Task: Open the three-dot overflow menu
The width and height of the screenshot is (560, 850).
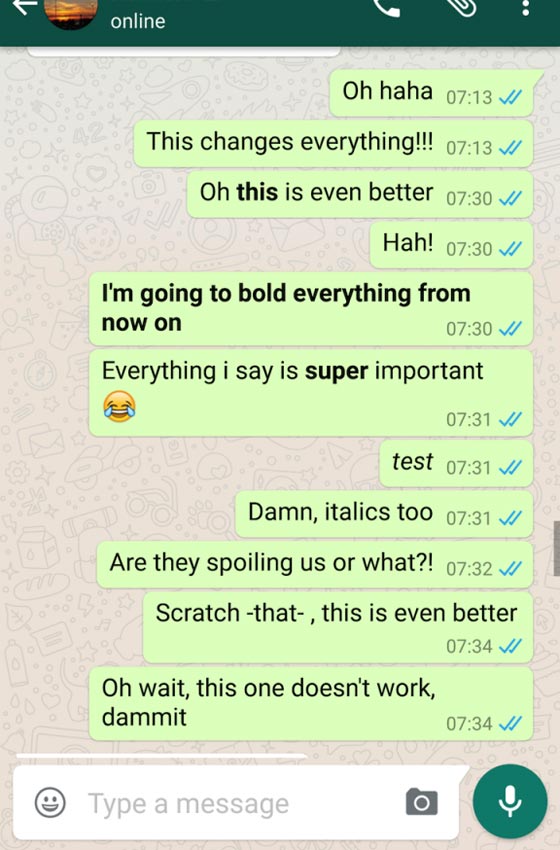Action: 525,8
